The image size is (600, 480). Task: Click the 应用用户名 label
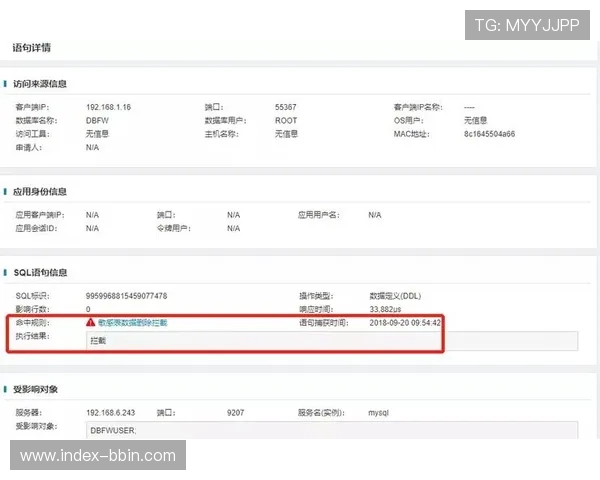319,215
